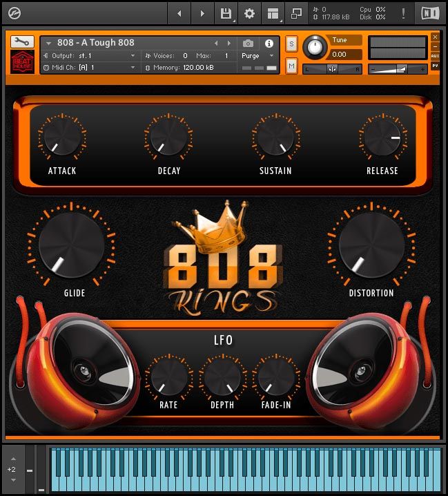The width and height of the screenshot is (448, 496).
Task: Shift keyboard octave up with the arrow above +2
Action: click(x=12, y=457)
